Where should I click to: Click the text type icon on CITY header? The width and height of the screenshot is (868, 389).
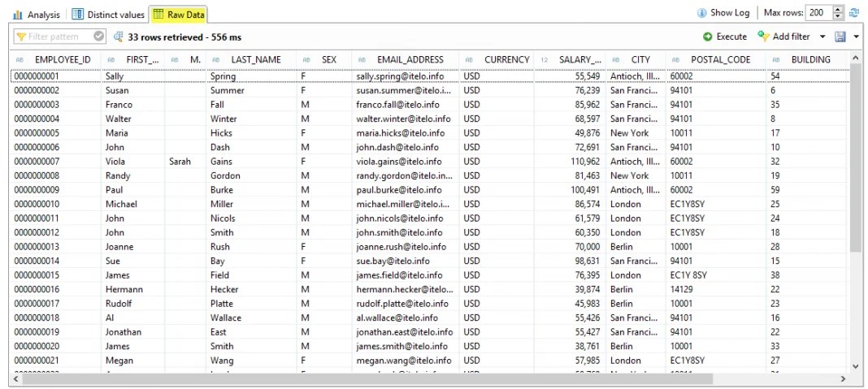coord(616,60)
